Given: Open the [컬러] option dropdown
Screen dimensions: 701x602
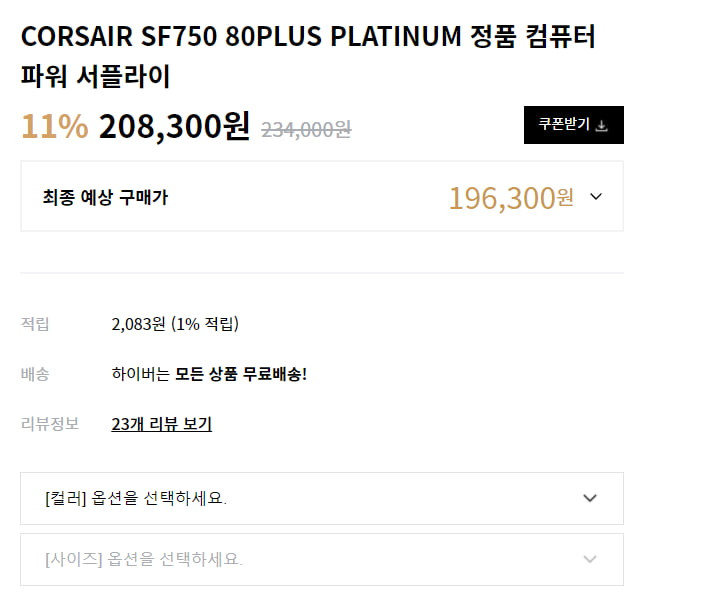Looking at the screenshot, I should click(x=322, y=498).
